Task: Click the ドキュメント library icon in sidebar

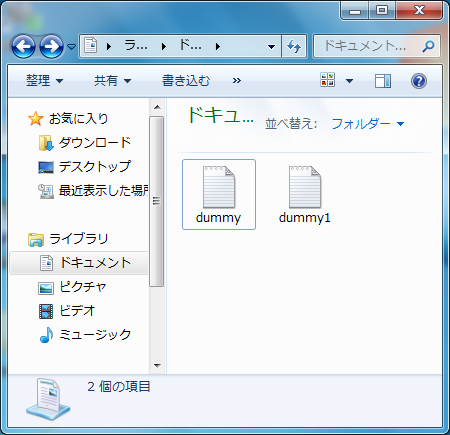Action: [46, 263]
